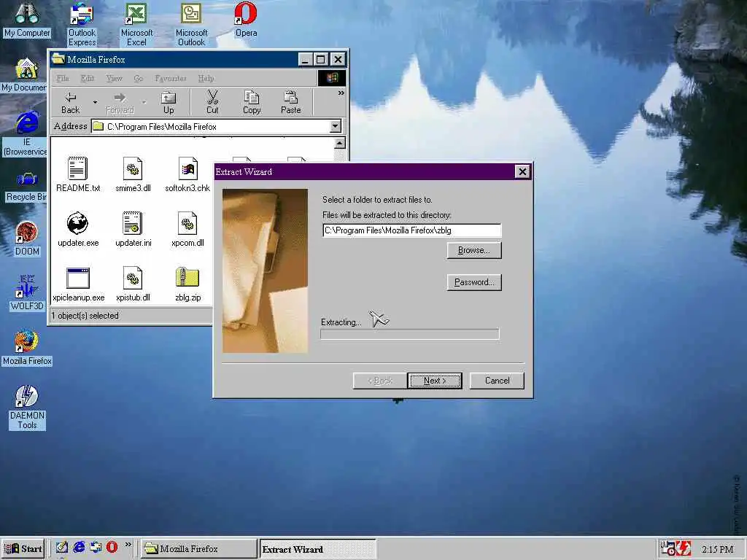747x560 pixels.
Task: Click Paste toolbar button
Action: point(290,102)
